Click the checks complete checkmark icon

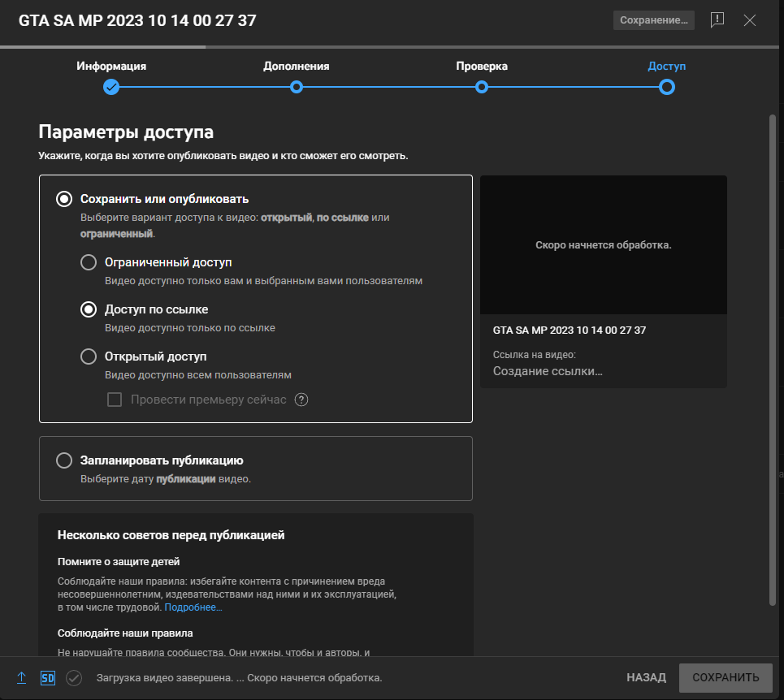tap(74, 677)
